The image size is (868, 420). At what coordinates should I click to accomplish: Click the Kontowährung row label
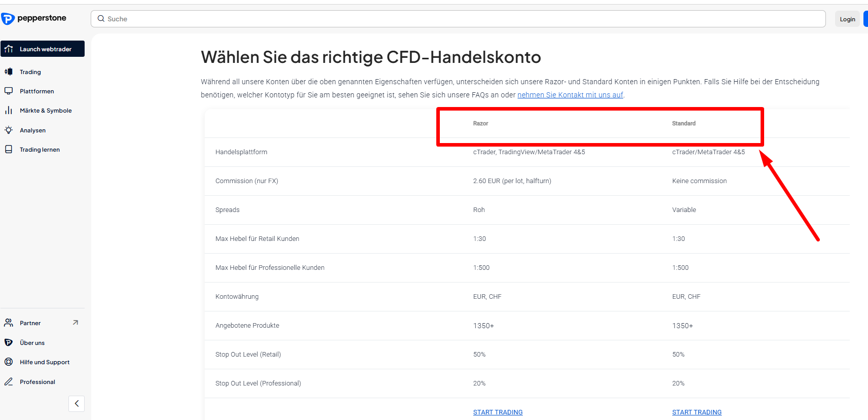pos(237,296)
